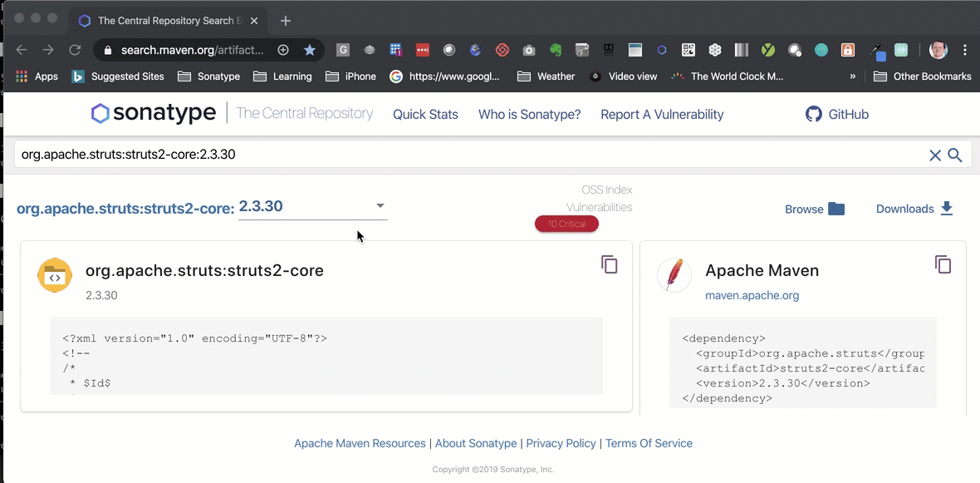Viewport: 980px width, 483px height.
Task: Open the version 2.3.30 dropdown
Action: (312, 206)
